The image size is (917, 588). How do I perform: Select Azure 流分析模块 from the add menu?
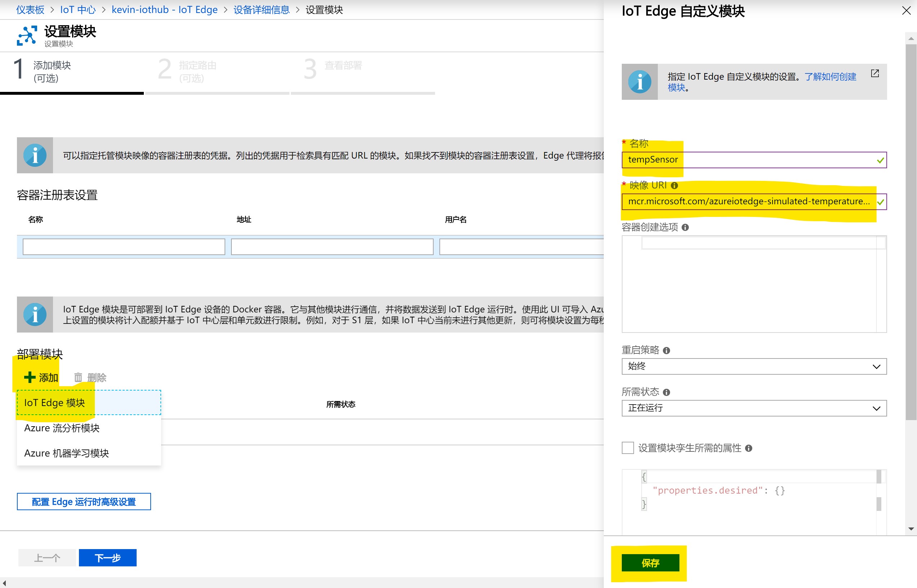click(89, 428)
